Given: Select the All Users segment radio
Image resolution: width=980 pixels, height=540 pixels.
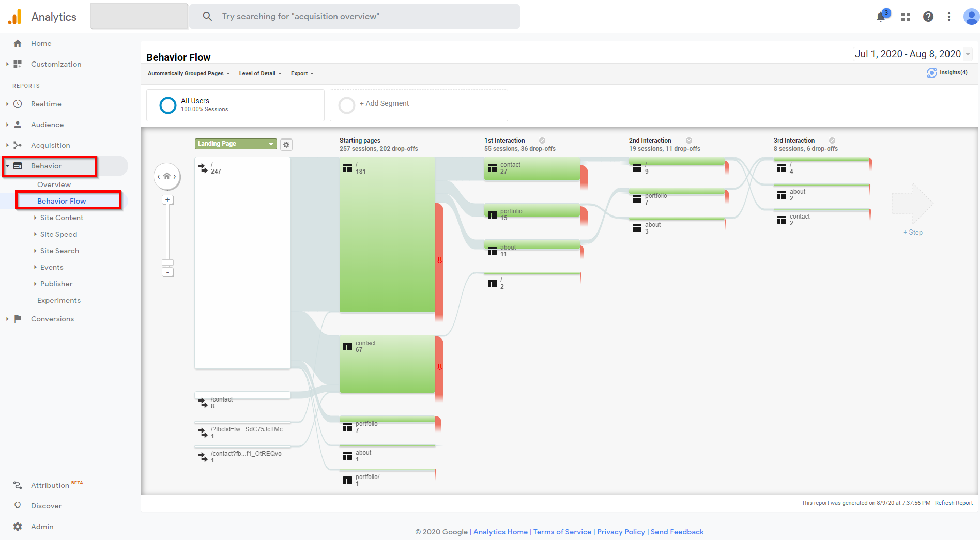Looking at the screenshot, I should [167, 105].
